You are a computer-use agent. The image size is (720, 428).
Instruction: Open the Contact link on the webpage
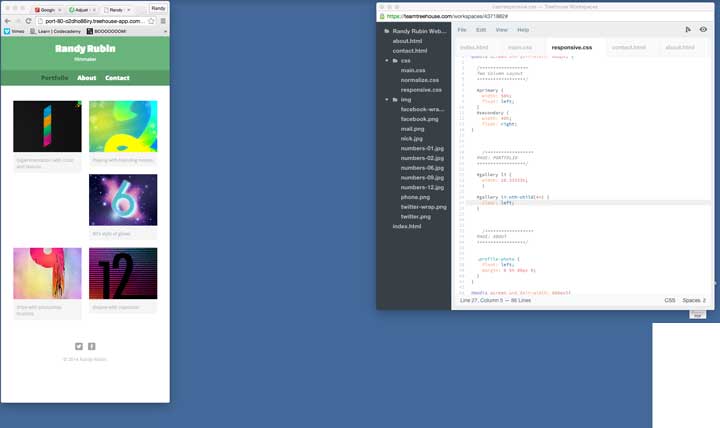pos(117,78)
